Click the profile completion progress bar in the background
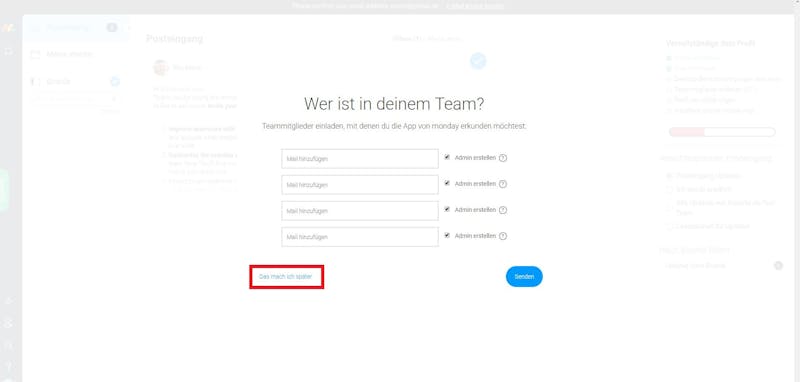The height and width of the screenshot is (382, 800). (722, 132)
